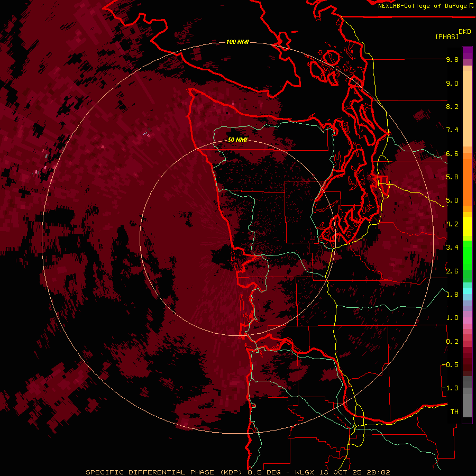476x476 pixels.
Task: Click the SPECIFIC DIFFERENTIAL PHASE (KDP) caption text
Action: coord(164,472)
